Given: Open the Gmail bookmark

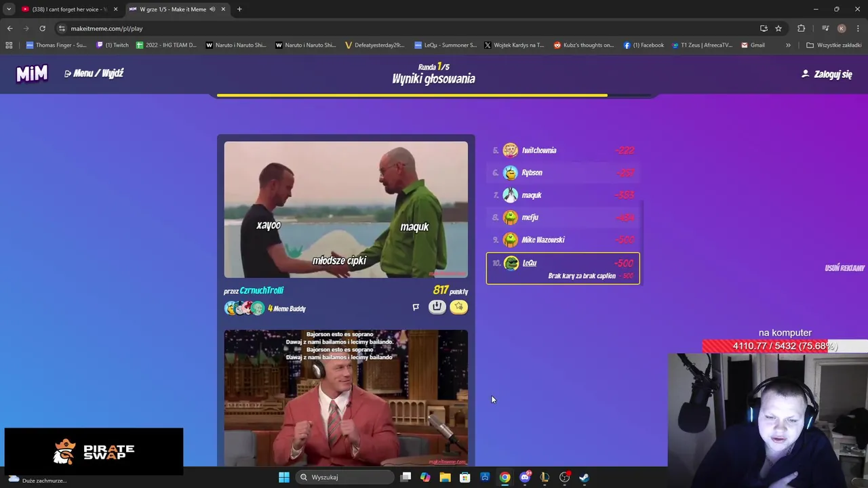Looking at the screenshot, I should tap(753, 45).
